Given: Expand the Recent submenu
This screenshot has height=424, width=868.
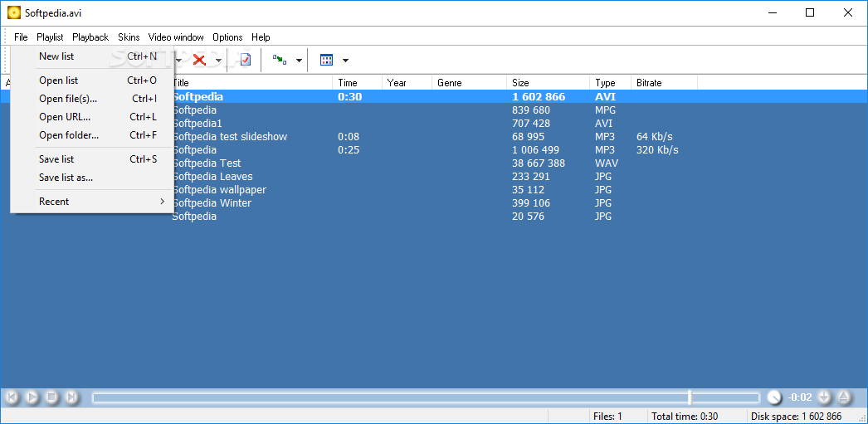Looking at the screenshot, I should pyautogui.click(x=92, y=202).
